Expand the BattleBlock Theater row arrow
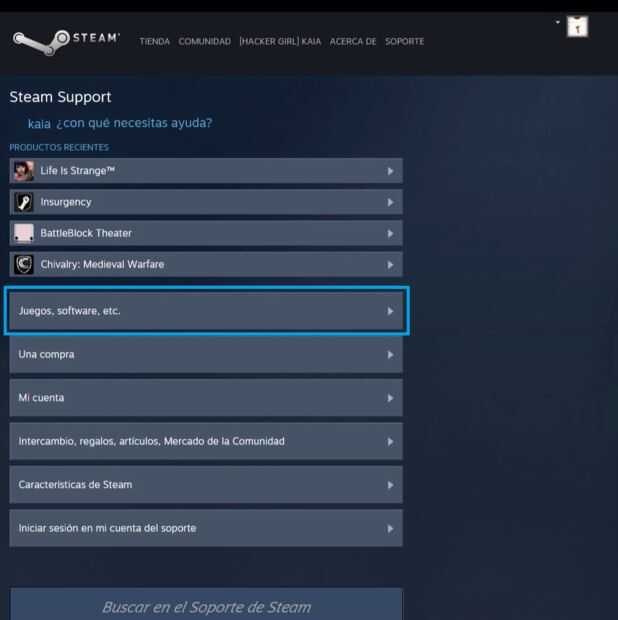Viewport: 618px width, 620px height. (390, 234)
